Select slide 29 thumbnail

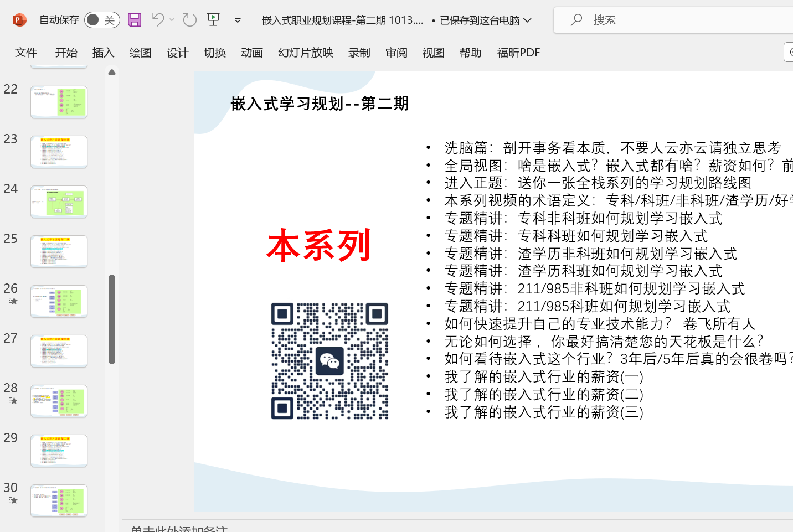[59, 451]
